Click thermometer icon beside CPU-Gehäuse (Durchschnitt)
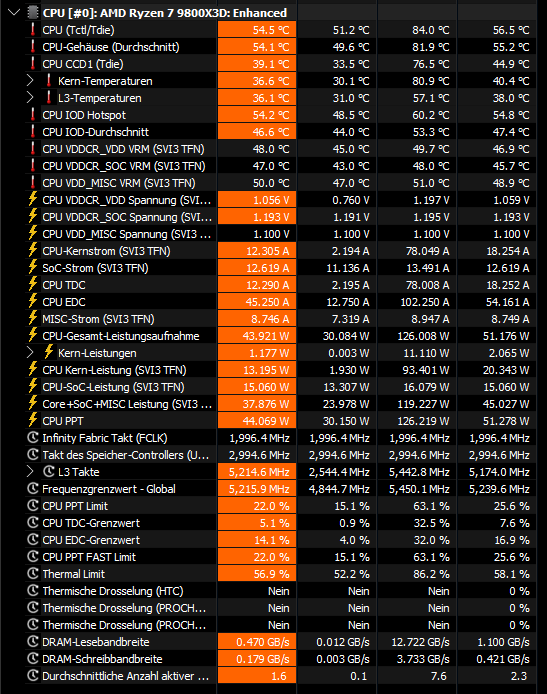 pyautogui.click(x=33, y=46)
